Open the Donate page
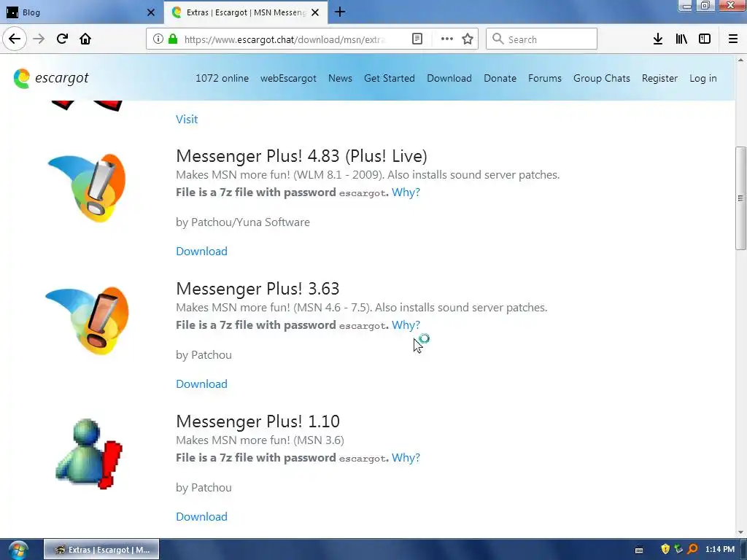This screenshot has width=747, height=560. (x=500, y=78)
